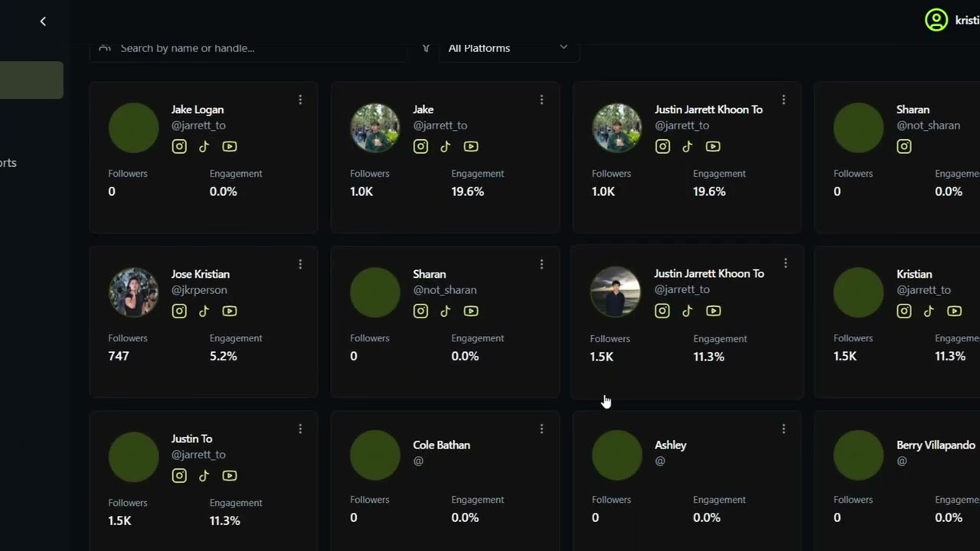Click the name 'Jake Logan'

point(198,109)
